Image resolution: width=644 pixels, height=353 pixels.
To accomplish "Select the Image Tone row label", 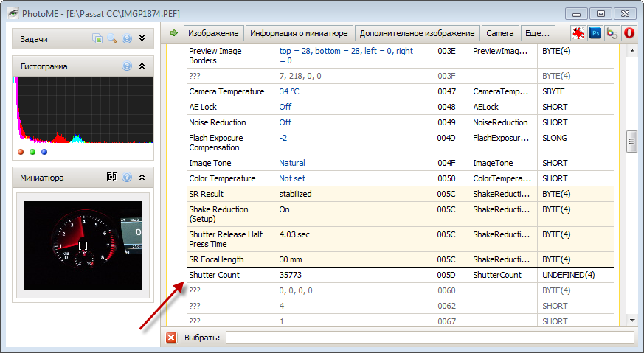I will click(x=210, y=163).
